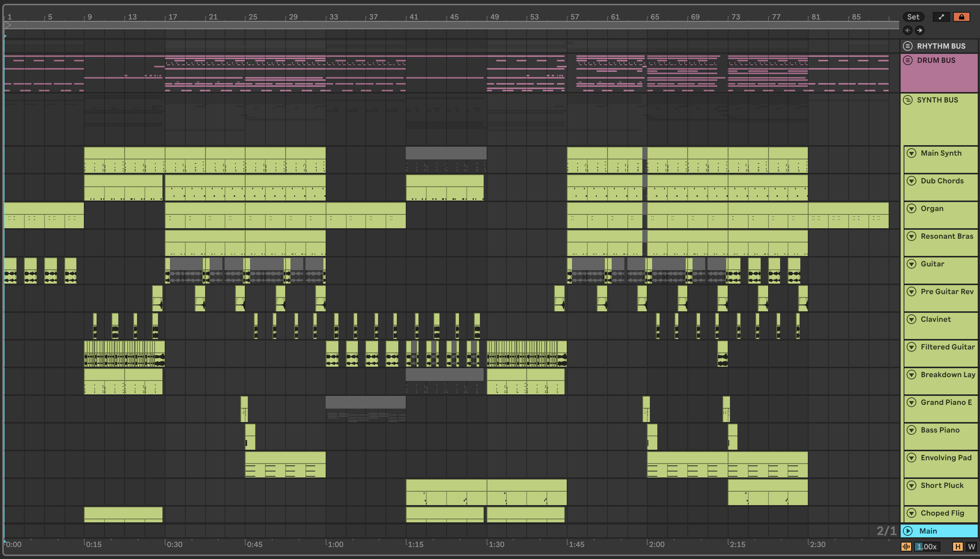The width and height of the screenshot is (980, 559).
Task: Toggle the automation mode button
Action: [941, 17]
